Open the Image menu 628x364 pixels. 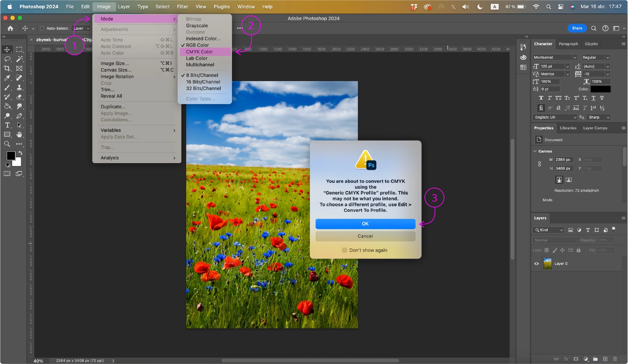click(x=103, y=6)
